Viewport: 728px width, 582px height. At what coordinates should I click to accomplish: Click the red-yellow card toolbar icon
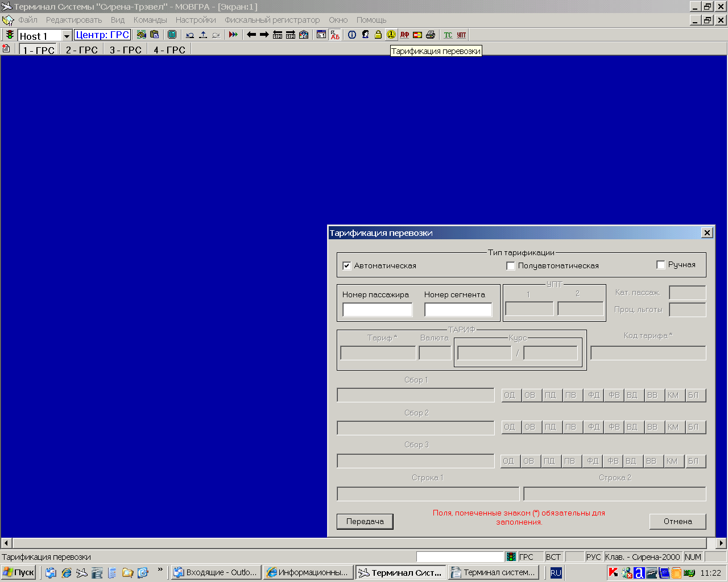coord(417,35)
